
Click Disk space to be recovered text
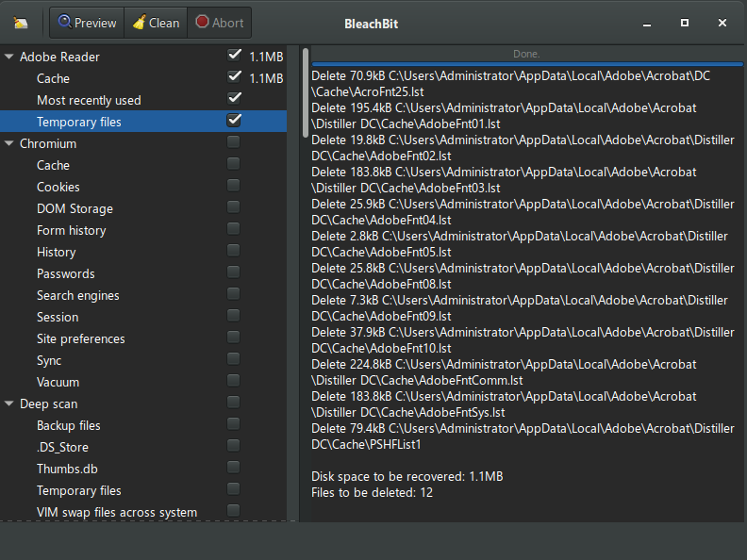tap(407, 477)
